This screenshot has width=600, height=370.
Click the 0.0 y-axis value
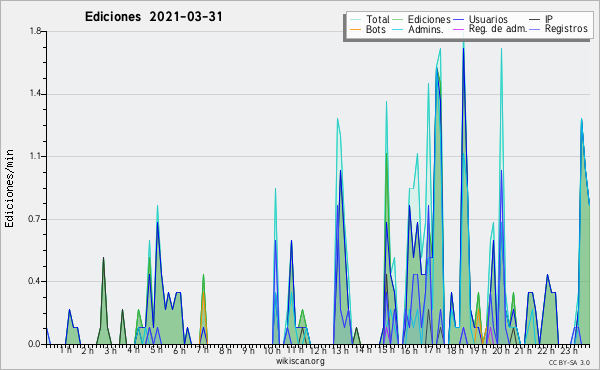[35, 344]
